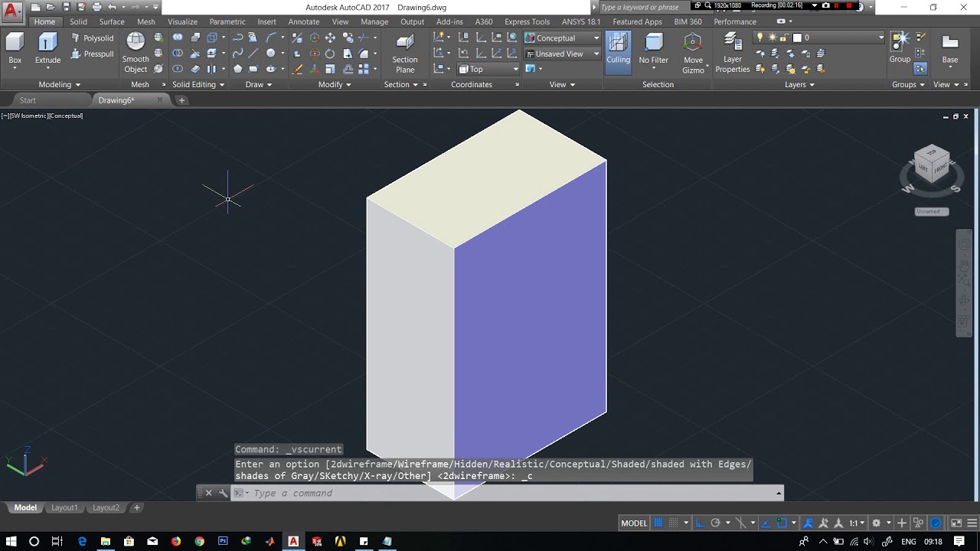Click the Group objects tool
This screenshot has width=980, height=551.
pos(900,49)
